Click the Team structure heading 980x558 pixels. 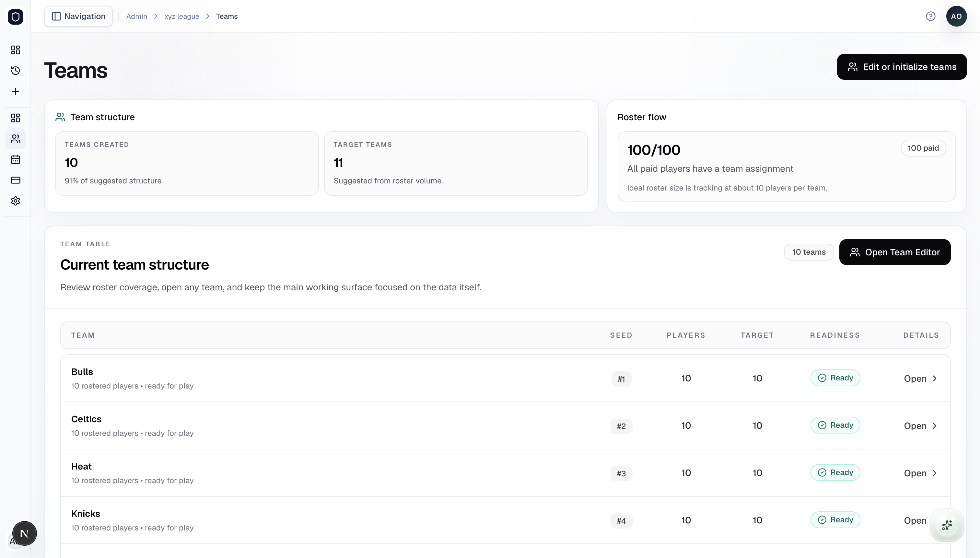(x=102, y=117)
